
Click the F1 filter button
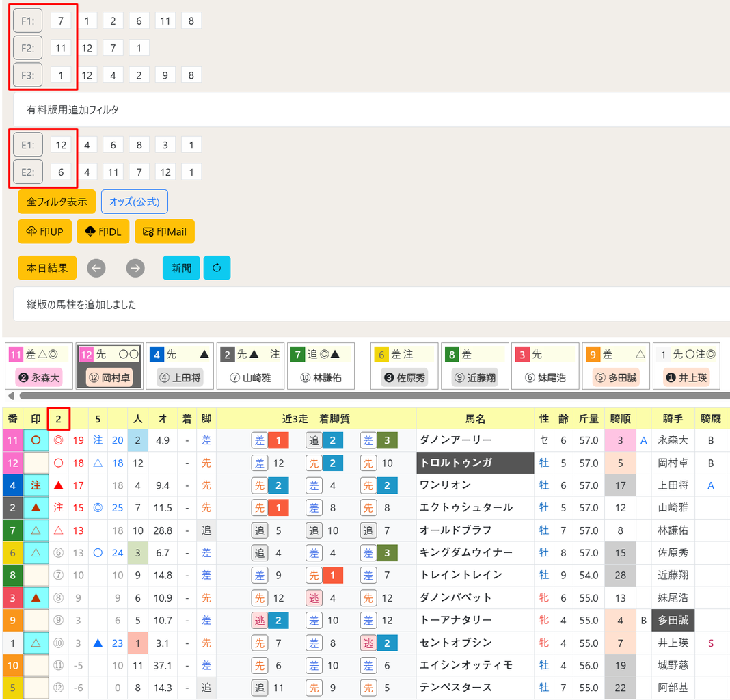pos(28,21)
